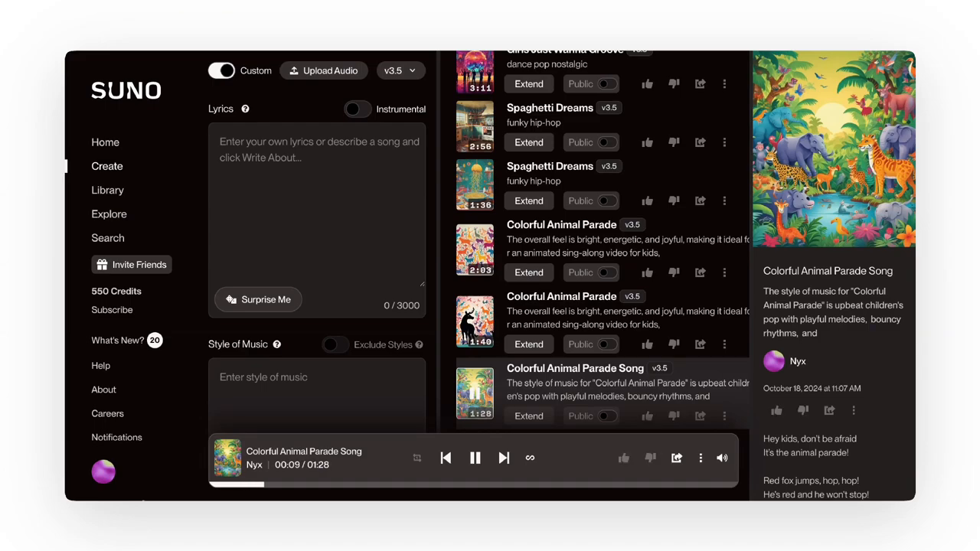Toggle Public for 1:36 Spaghetti Dreams
This screenshot has height=551, width=980.
[607, 201]
